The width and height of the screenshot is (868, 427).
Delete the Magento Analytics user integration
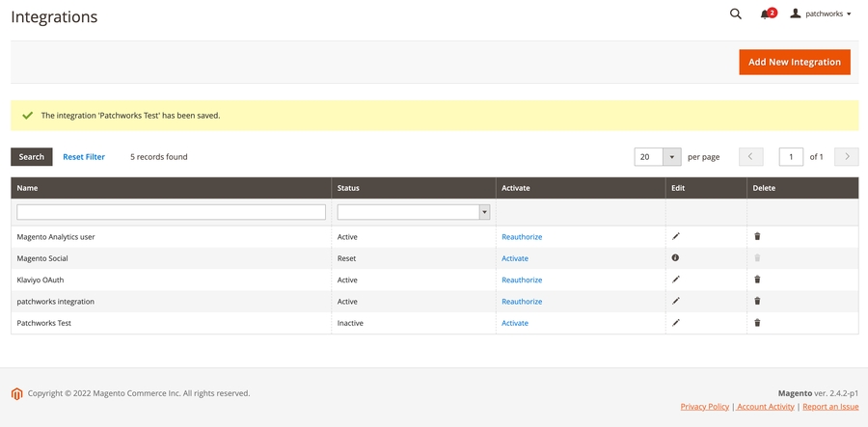(757, 236)
